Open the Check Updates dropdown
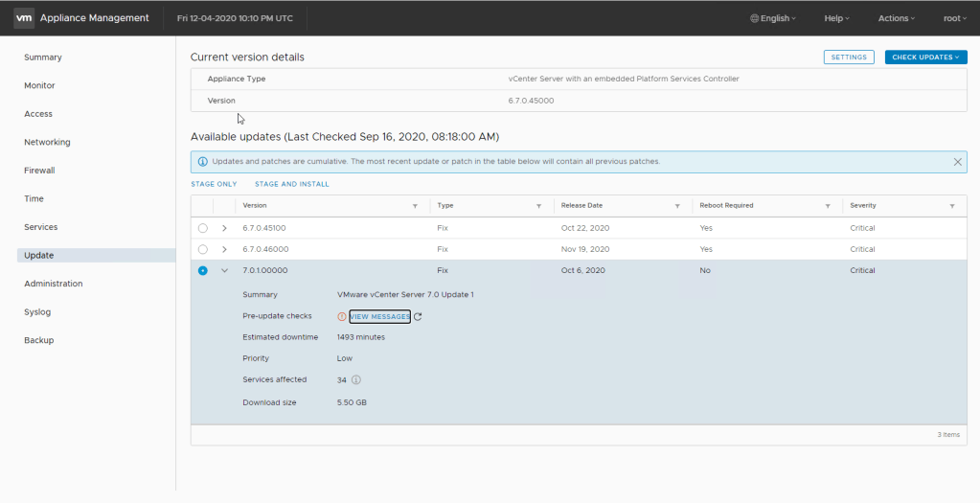 pos(925,57)
